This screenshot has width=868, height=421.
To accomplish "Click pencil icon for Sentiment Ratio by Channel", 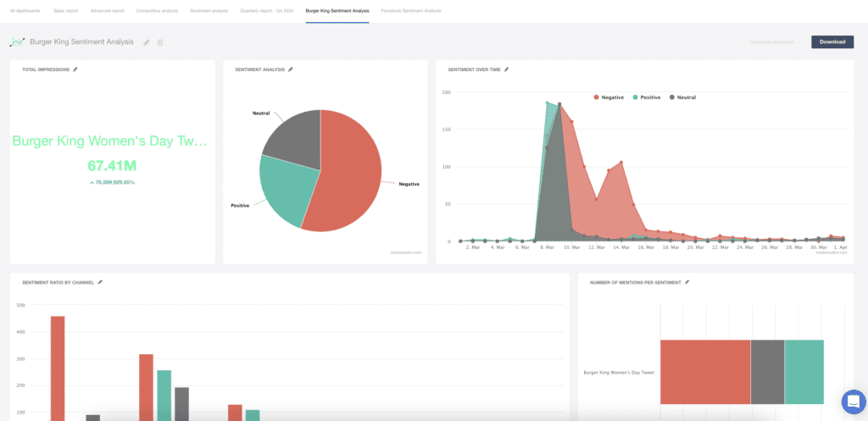I will 100,282.
